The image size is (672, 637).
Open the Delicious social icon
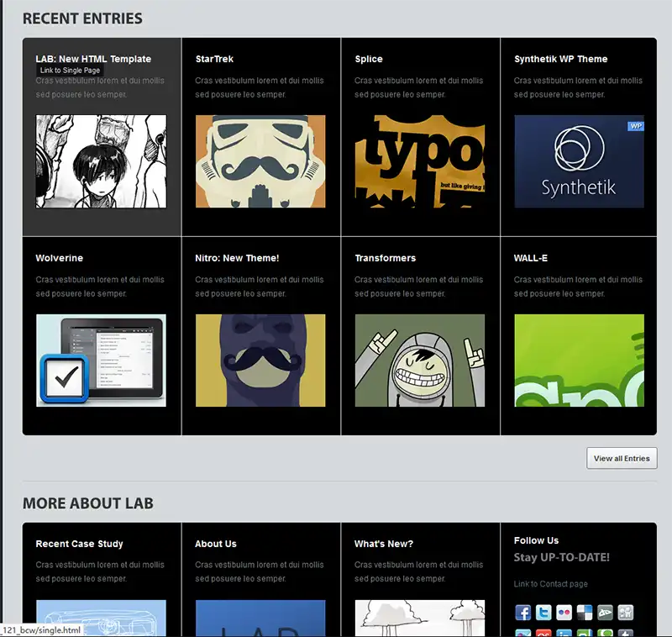click(585, 613)
